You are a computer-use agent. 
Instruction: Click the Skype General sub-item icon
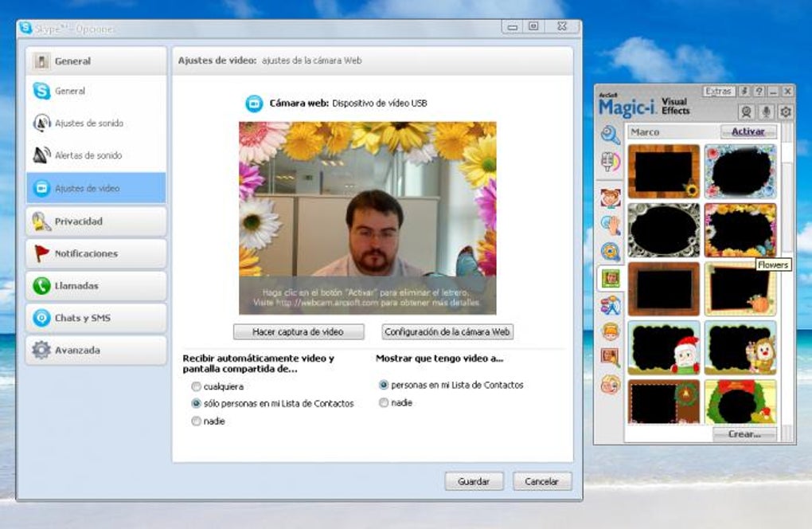pos(41,91)
